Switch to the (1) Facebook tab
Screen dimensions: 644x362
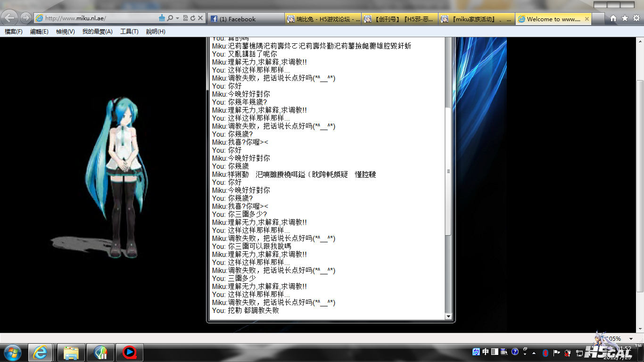pyautogui.click(x=247, y=19)
